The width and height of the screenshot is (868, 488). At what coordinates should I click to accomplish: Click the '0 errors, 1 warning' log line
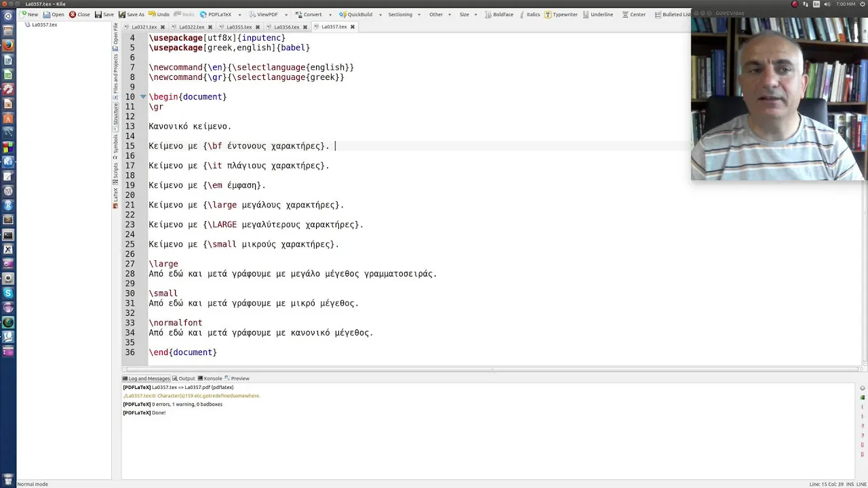click(173, 404)
